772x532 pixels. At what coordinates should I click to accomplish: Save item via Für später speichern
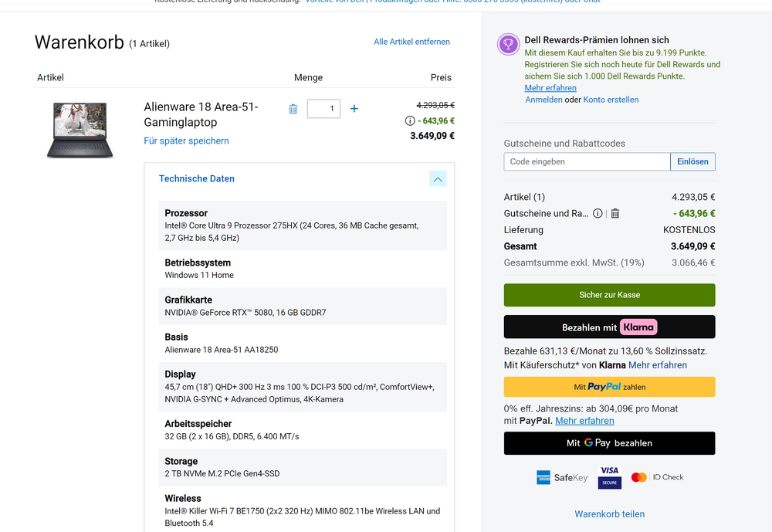tap(186, 141)
